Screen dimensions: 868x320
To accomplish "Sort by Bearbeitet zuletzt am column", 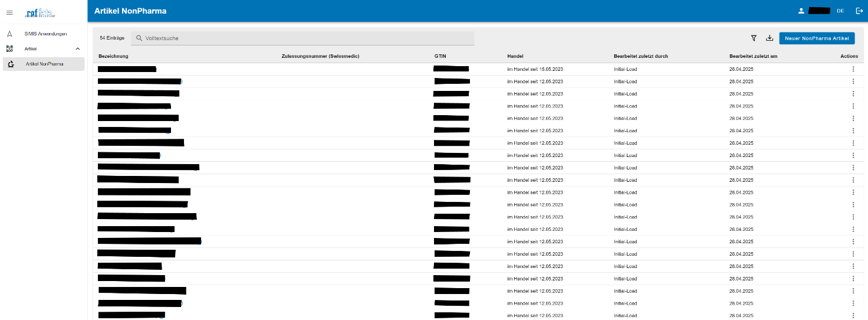I will click(753, 56).
